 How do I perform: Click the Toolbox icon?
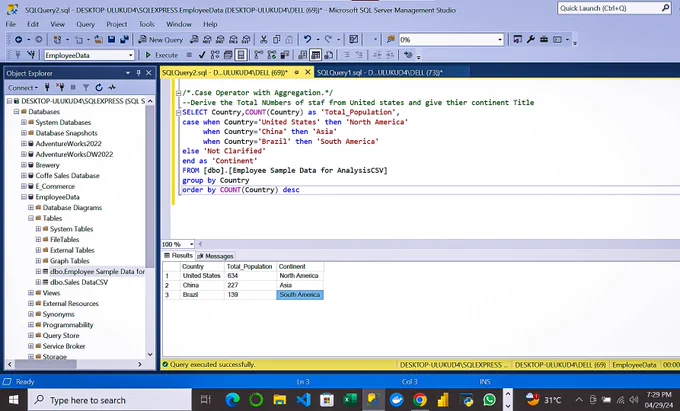click(x=544, y=39)
